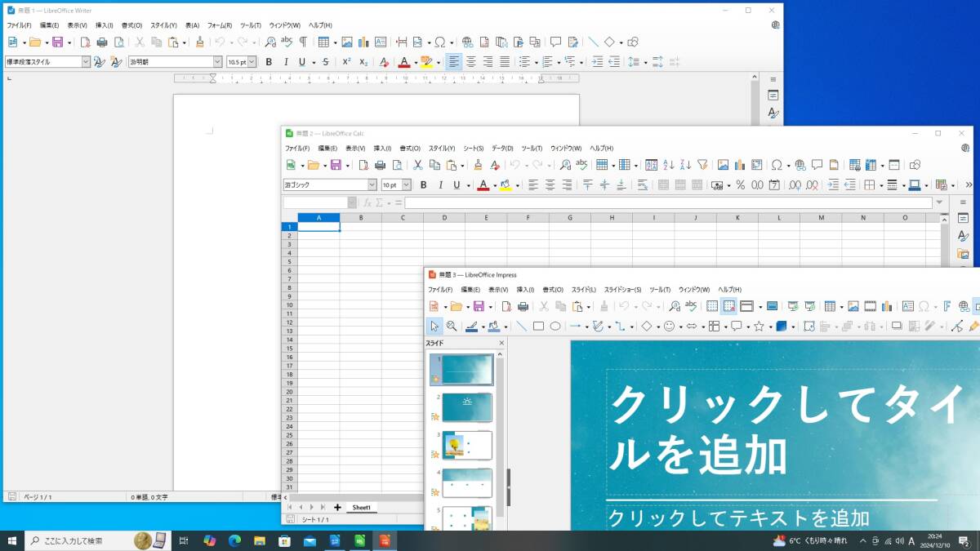Screen dimensions: 980x551
Task: Insert a chart using Calc toolbar icon
Action: [x=739, y=165]
